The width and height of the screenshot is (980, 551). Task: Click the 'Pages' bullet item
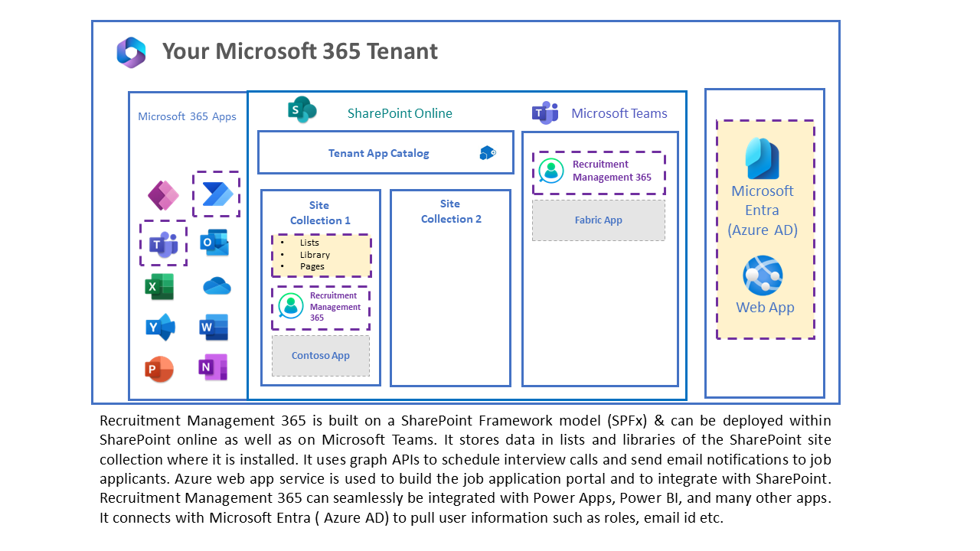[x=312, y=266]
